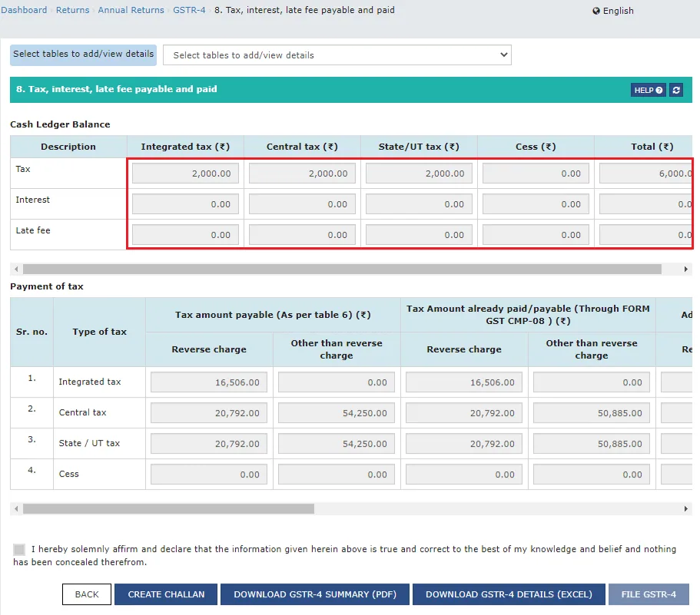
Task: Open GSTR-4 breadcrumb link
Action: [x=189, y=10]
